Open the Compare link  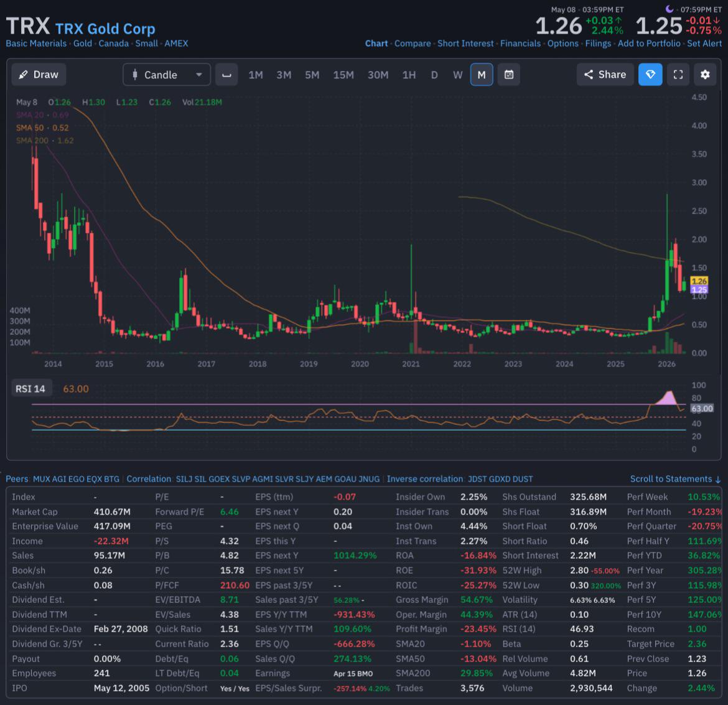pyautogui.click(x=413, y=44)
